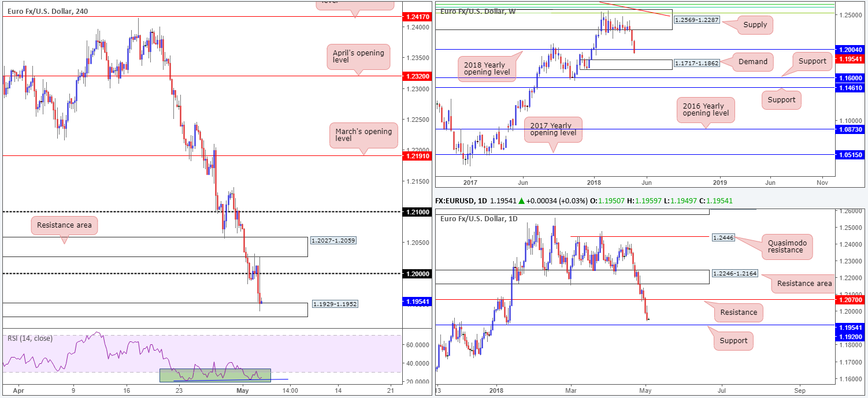
Task: Click the Euro Fx/U.S. Dollar, W title
Action: (478, 11)
